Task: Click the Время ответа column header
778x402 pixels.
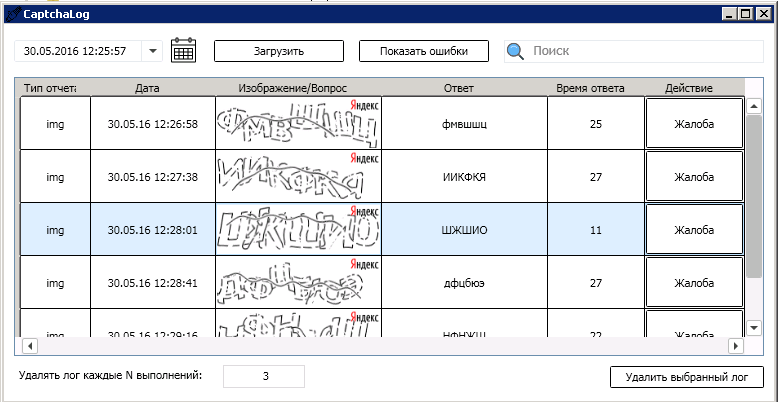Action: pos(590,88)
